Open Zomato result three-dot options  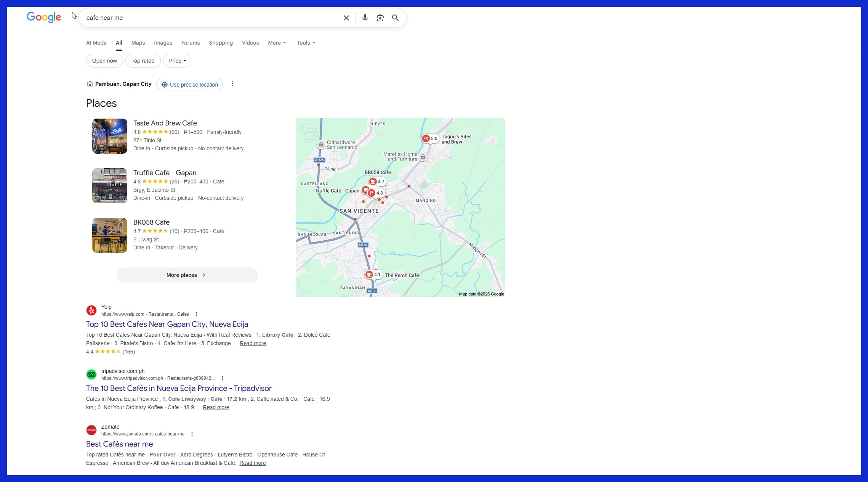[192, 434]
